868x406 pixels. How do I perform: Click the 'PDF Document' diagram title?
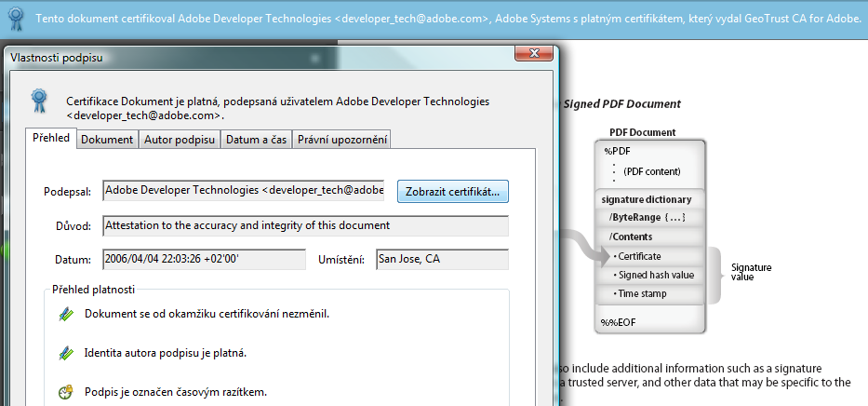coord(643,132)
